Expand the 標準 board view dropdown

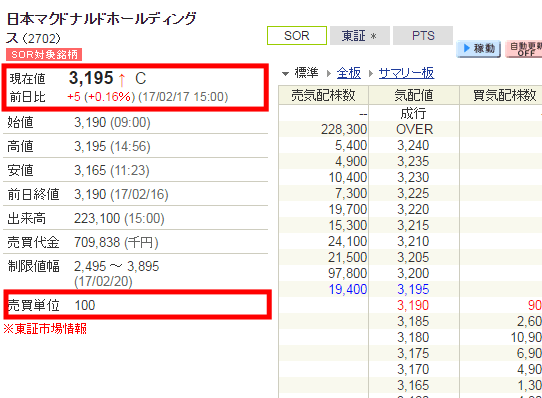pyautogui.click(x=300, y=73)
